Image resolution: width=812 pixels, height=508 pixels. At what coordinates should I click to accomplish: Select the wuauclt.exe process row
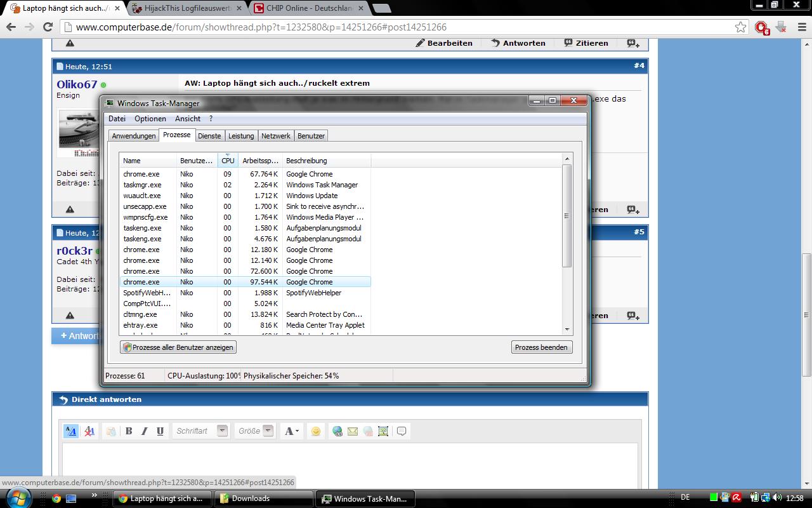click(246, 196)
